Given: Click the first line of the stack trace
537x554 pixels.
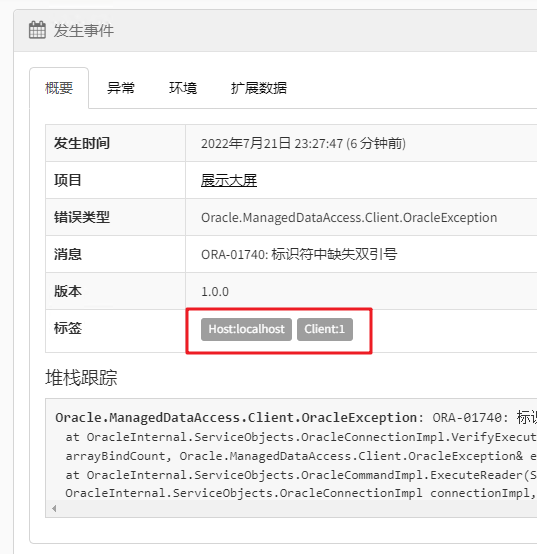Looking at the screenshot, I should pos(296,418).
